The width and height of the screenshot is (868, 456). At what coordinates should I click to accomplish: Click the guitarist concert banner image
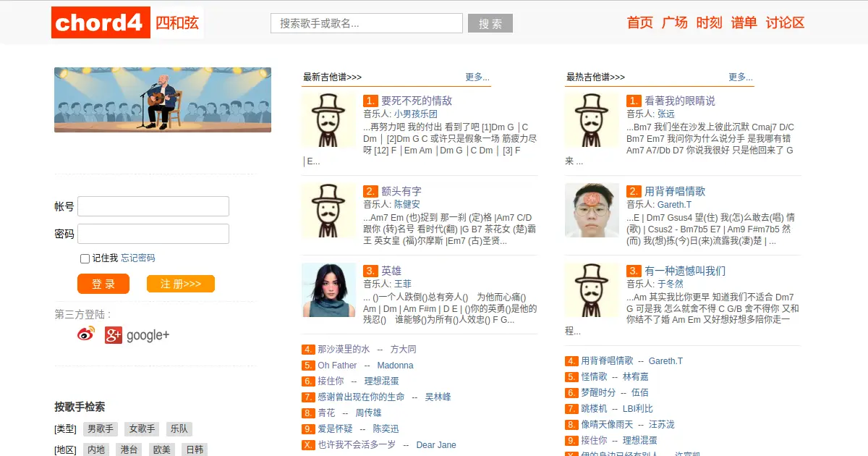tap(163, 100)
